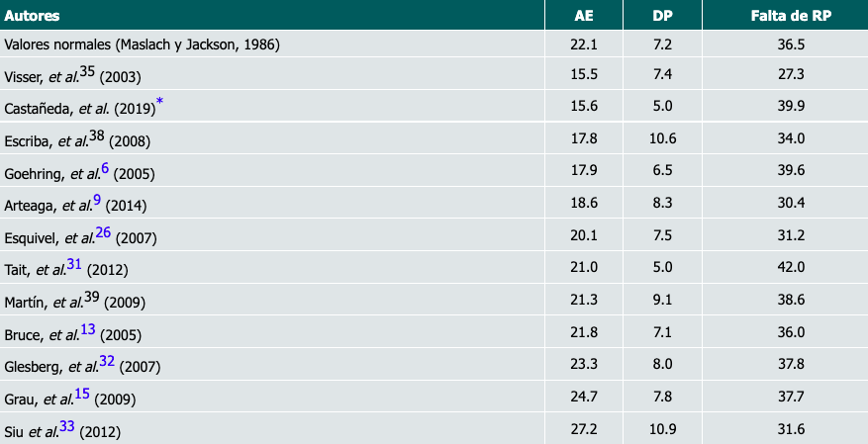868x444 pixels.
Task: Open reference 26 next to Esquivel
Action: (x=109, y=233)
